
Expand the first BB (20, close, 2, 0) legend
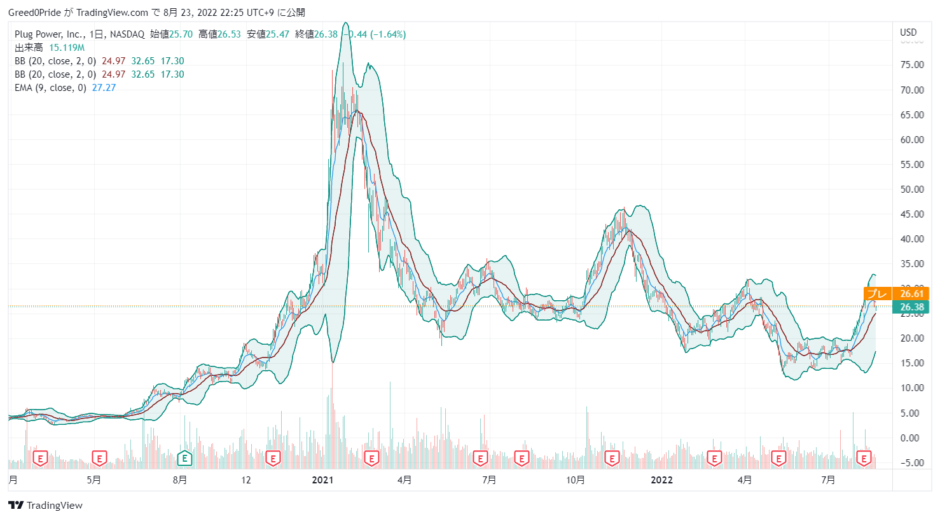[56, 60]
